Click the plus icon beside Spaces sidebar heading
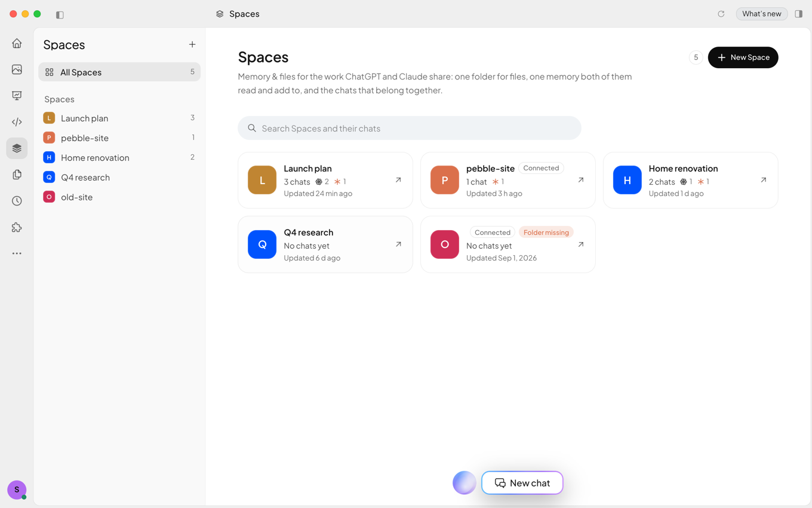The height and width of the screenshot is (508, 812). click(x=192, y=44)
